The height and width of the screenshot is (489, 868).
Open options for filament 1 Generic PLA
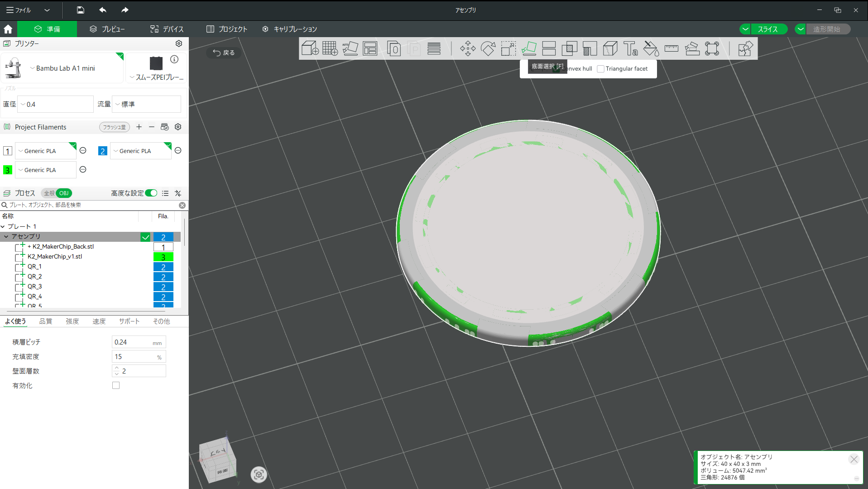(83, 150)
